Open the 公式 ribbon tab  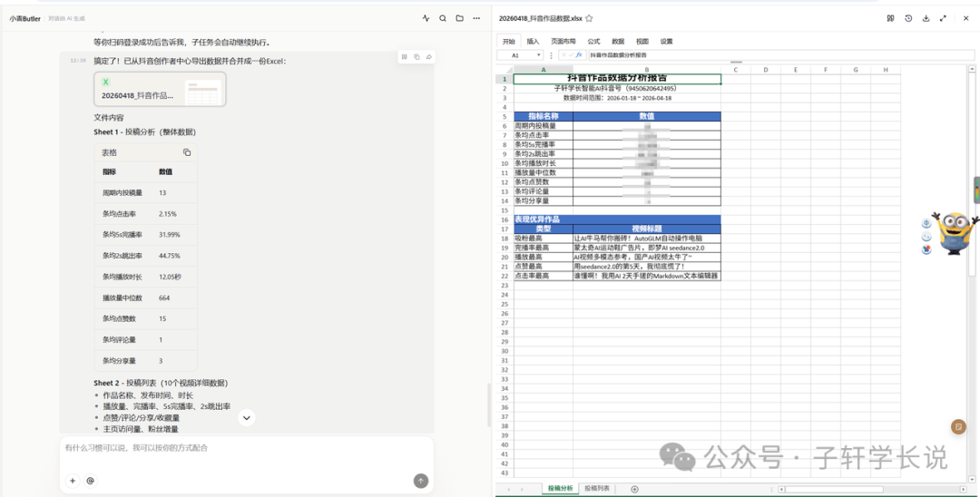(593, 41)
